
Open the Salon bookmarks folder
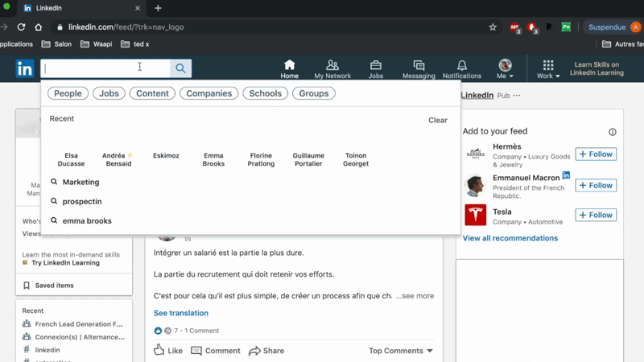tap(56, 44)
